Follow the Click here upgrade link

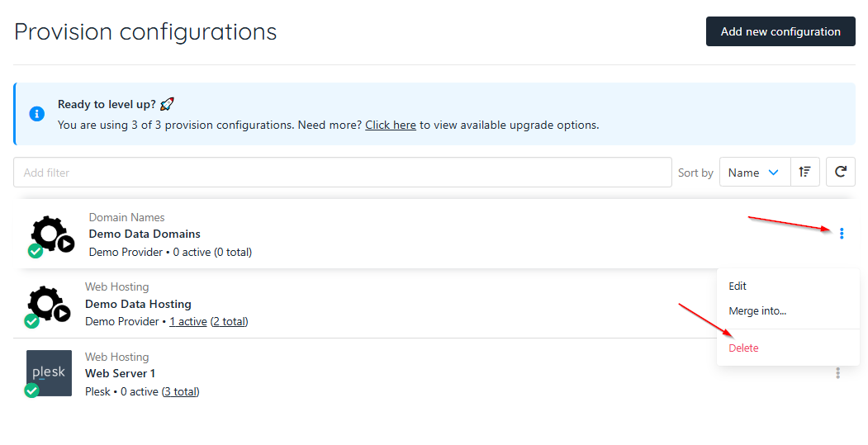point(391,125)
